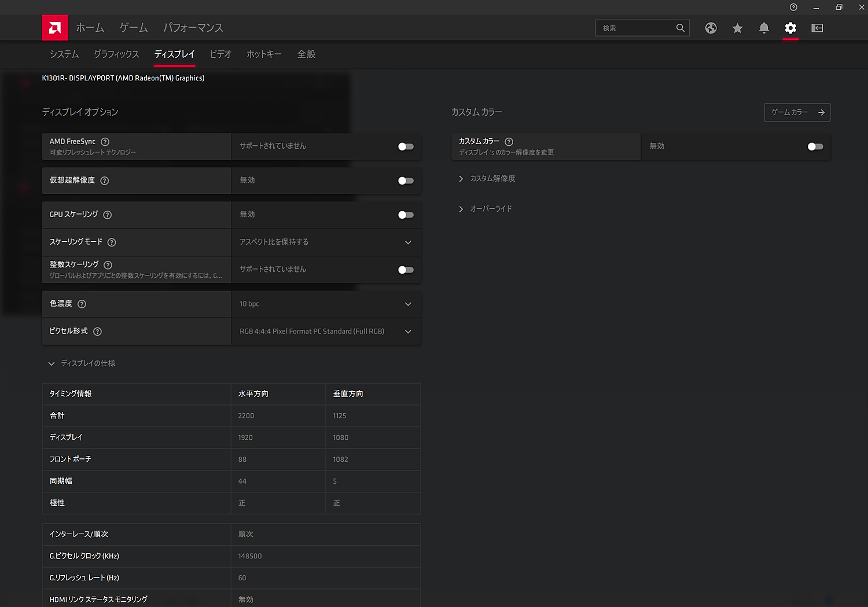The width and height of the screenshot is (868, 607).
Task: Click the 1125 vertical total value
Action: (340, 416)
